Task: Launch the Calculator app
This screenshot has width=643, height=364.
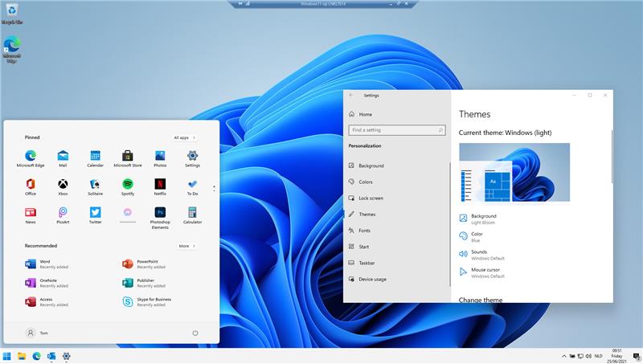Action: tap(192, 215)
